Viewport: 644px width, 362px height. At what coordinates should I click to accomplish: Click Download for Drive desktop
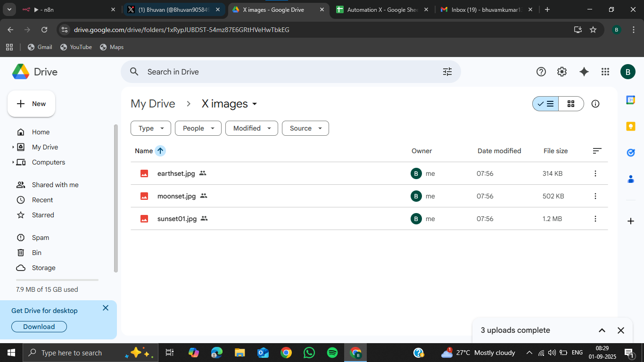click(39, 327)
